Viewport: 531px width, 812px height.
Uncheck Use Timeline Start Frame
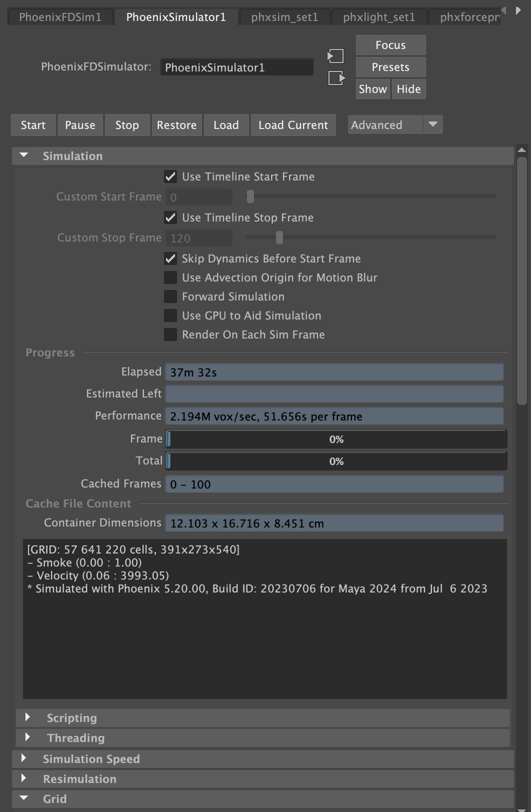170,176
